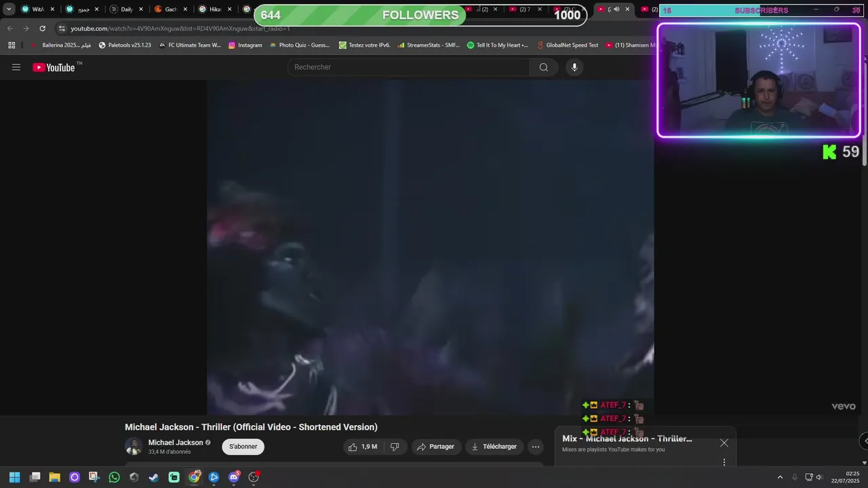Open the Windows Start menu

point(14,477)
